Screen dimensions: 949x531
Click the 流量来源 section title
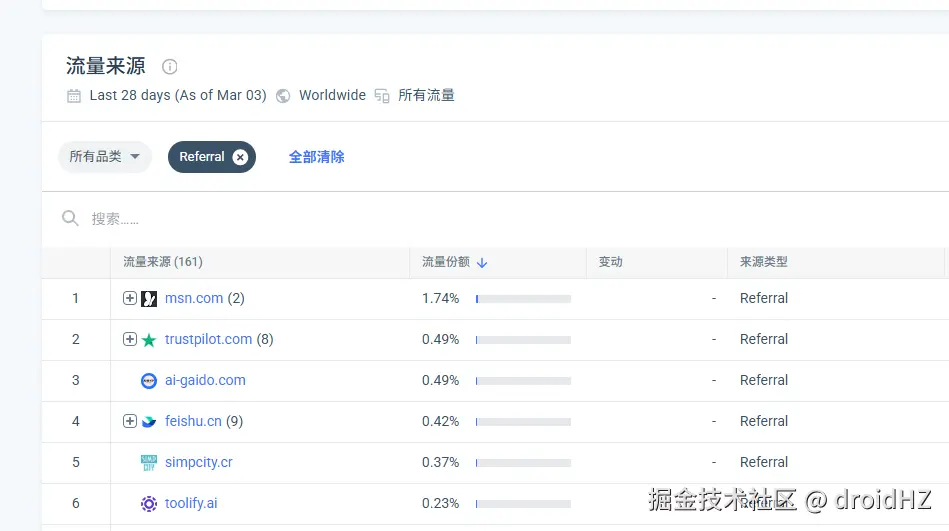(x=106, y=66)
